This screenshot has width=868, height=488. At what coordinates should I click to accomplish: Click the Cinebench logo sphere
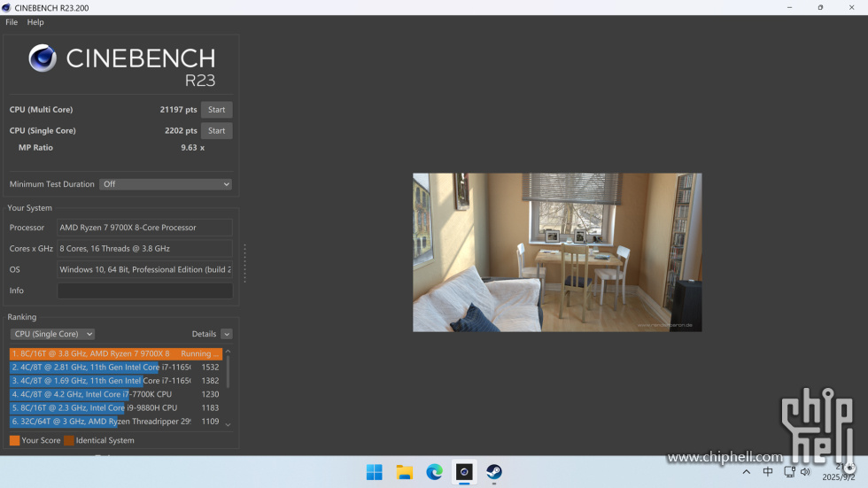[43, 58]
